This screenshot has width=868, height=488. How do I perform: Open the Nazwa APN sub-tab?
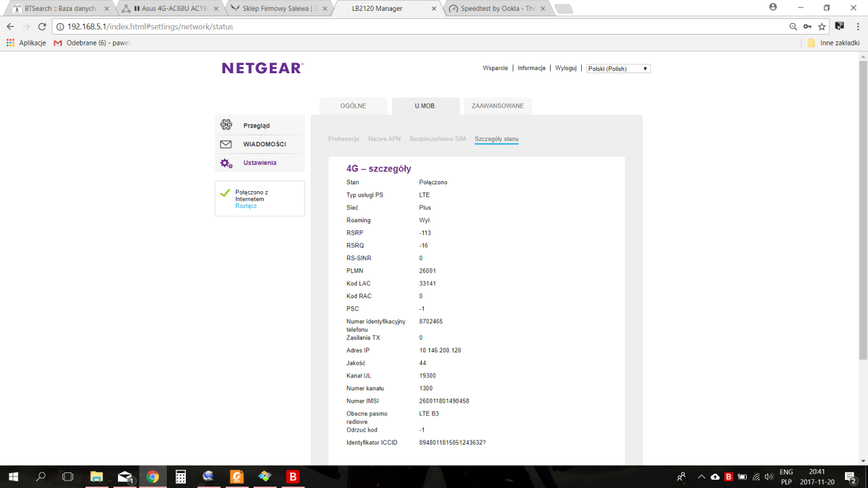(x=384, y=139)
